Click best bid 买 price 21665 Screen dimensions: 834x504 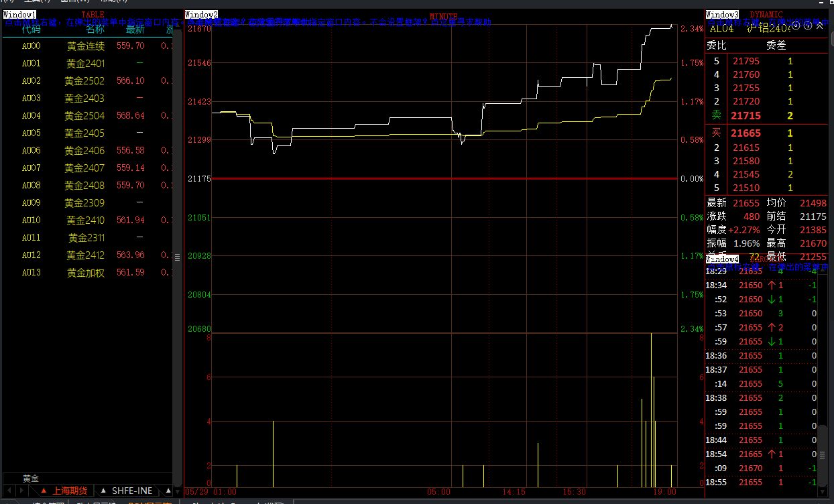(x=746, y=133)
